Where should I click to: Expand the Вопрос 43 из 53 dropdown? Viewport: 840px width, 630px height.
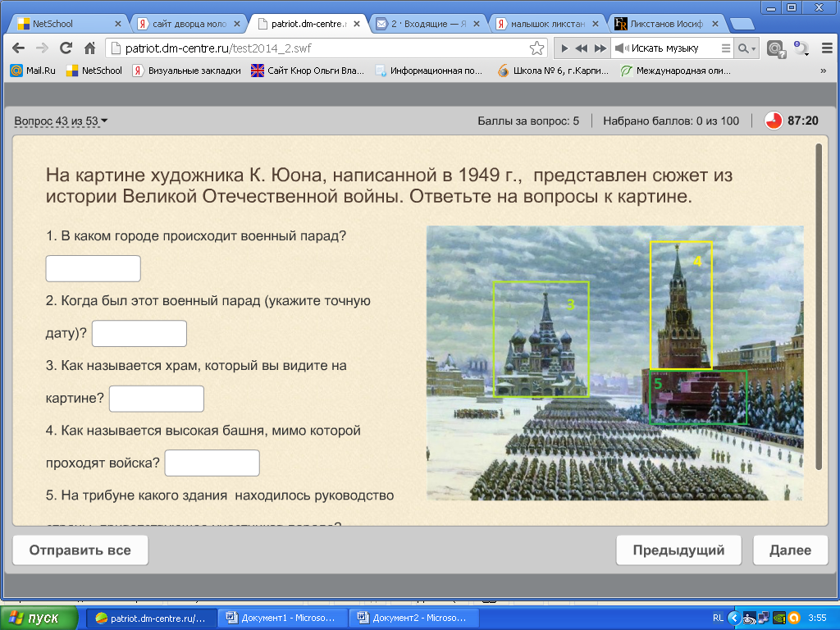[x=61, y=121]
